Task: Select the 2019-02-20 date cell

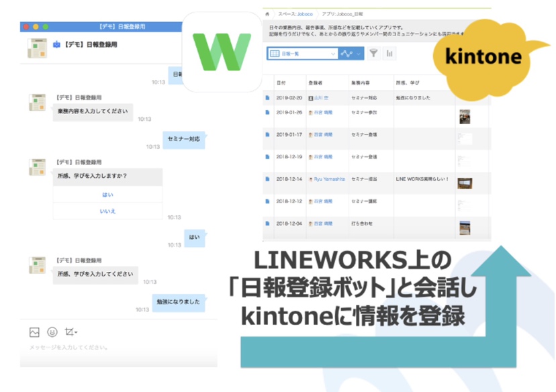Action: tap(289, 97)
